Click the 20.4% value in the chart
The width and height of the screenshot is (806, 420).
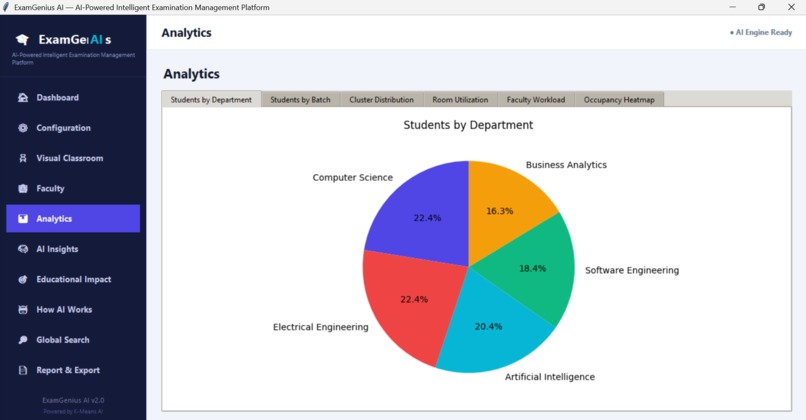point(488,326)
